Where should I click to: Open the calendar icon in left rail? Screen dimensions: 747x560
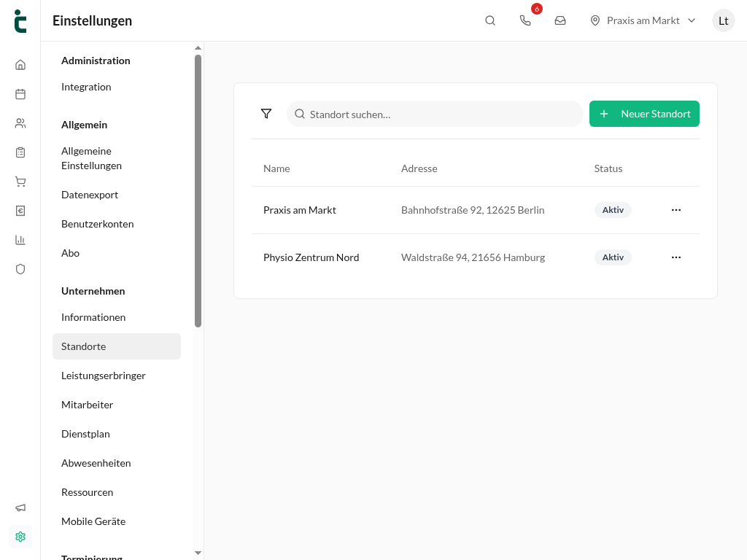point(20,94)
